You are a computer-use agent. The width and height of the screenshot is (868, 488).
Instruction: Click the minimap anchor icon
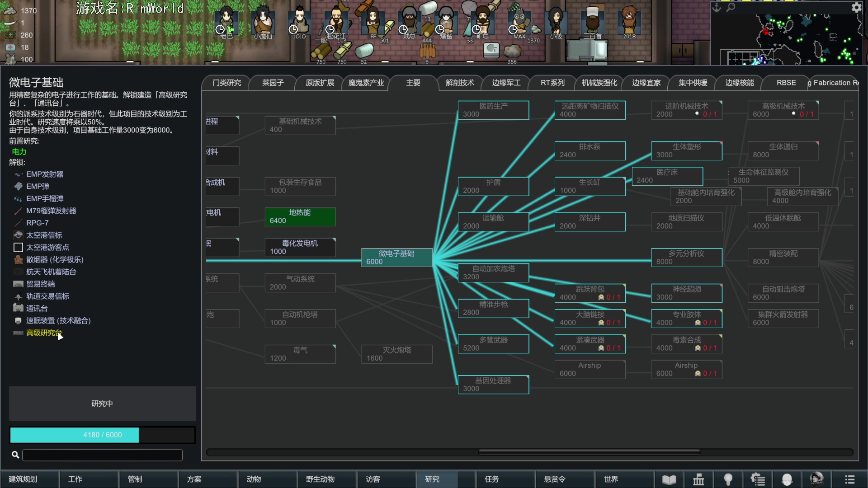(x=717, y=7)
